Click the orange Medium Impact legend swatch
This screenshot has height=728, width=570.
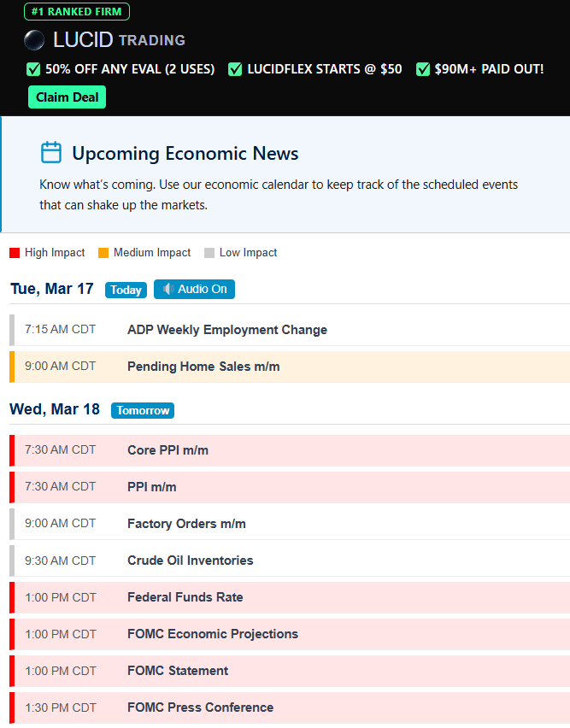pyautogui.click(x=103, y=253)
